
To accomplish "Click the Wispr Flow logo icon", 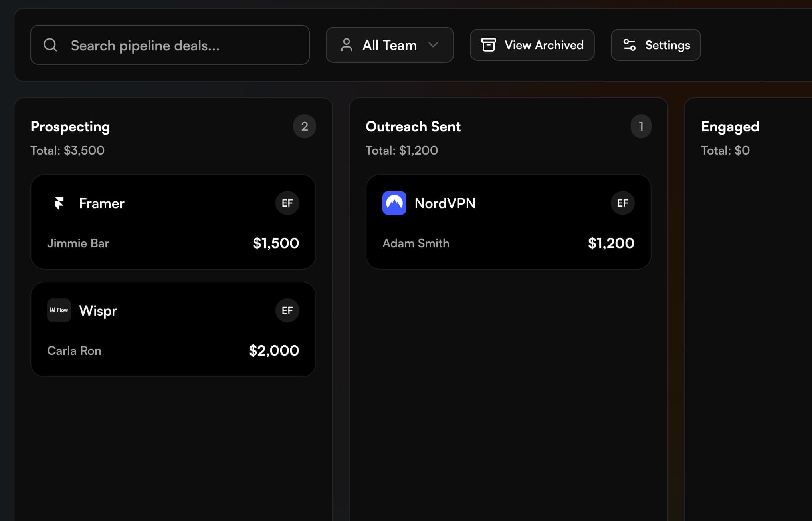I will pyautogui.click(x=58, y=310).
